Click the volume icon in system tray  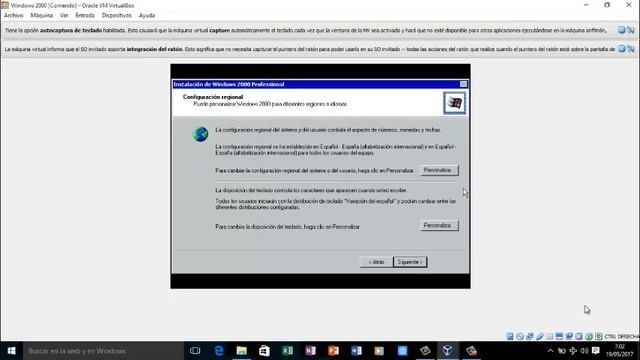coord(584,351)
